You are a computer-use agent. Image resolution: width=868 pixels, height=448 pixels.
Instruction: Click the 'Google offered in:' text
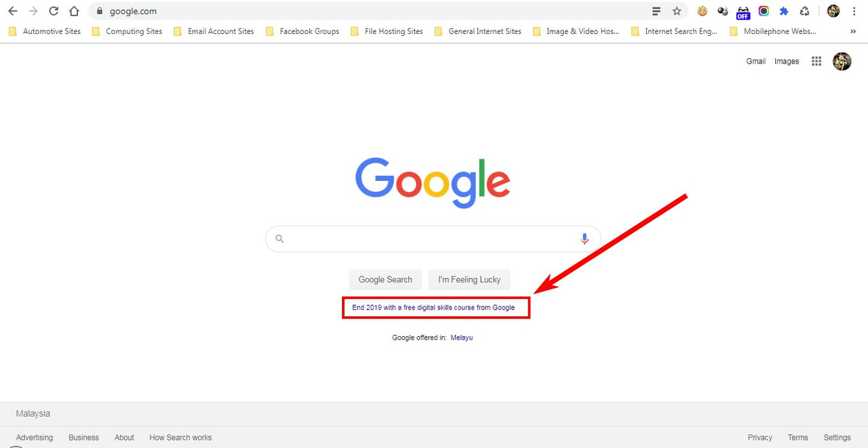[419, 338]
